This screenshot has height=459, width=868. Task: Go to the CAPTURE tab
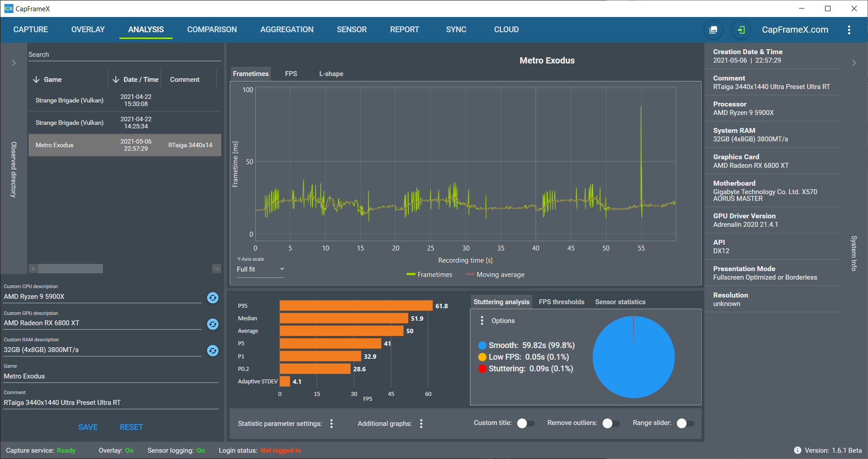(x=30, y=30)
